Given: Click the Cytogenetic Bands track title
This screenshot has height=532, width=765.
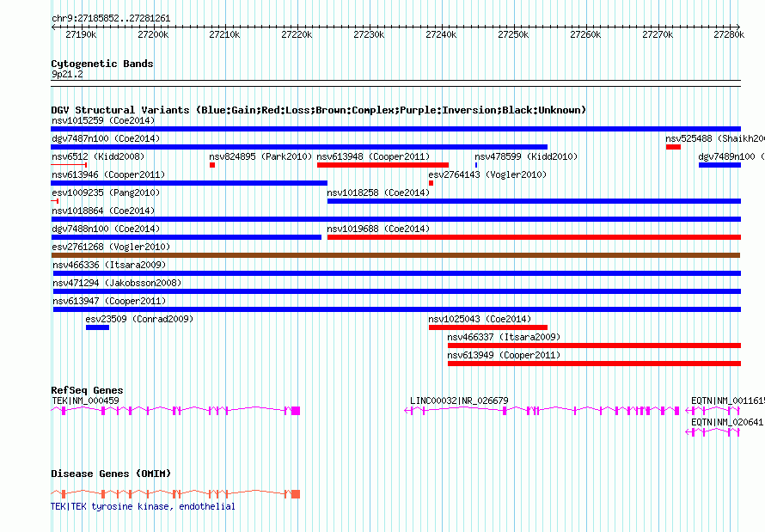Looking at the screenshot, I should pyautogui.click(x=102, y=64).
